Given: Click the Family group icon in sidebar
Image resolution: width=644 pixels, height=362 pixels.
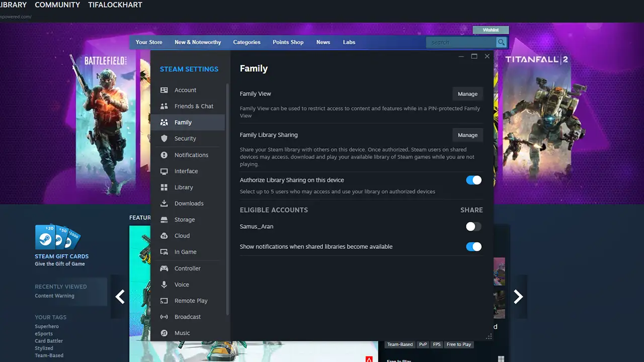Looking at the screenshot, I should (x=164, y=122).
